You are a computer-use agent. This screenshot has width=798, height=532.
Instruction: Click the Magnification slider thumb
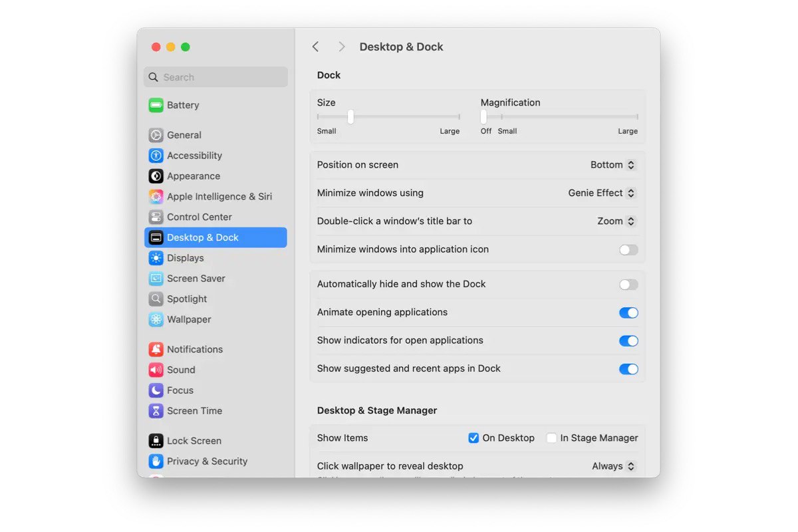pos(484,117)
